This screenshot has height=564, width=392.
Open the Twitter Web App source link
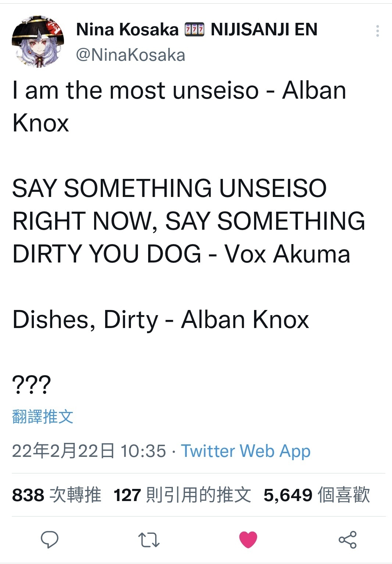[x=246, y=451]
